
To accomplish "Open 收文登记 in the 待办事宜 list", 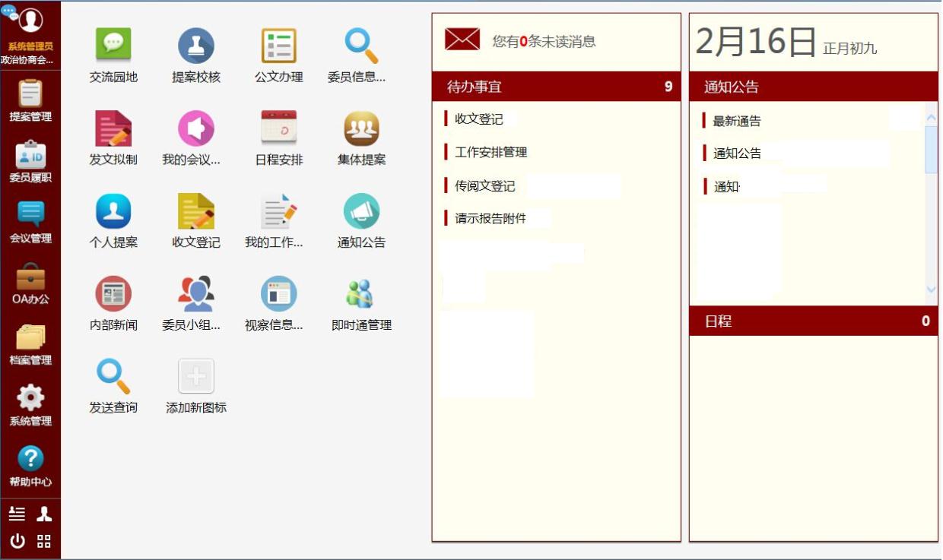I will (479, 119).
